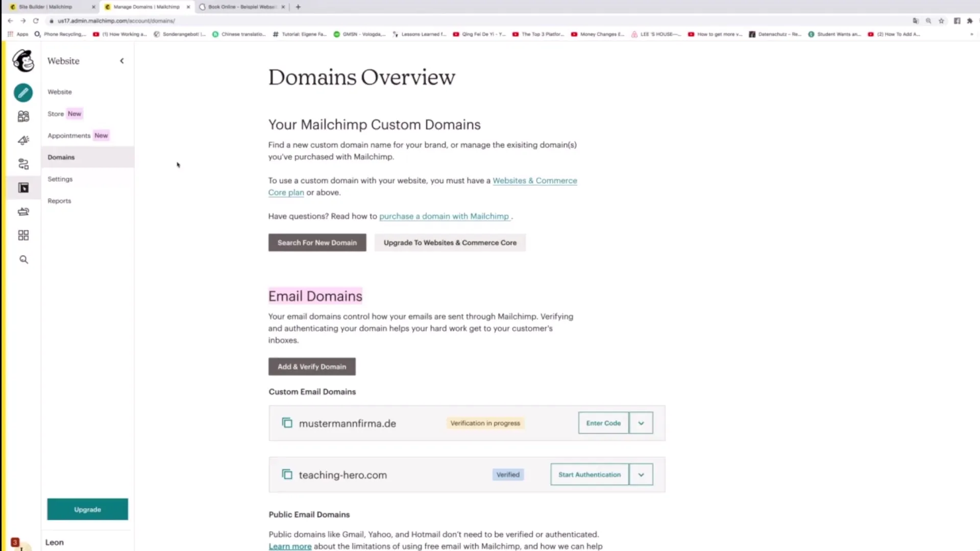Copy icon next to teaching-hero.com

(287, 474)
